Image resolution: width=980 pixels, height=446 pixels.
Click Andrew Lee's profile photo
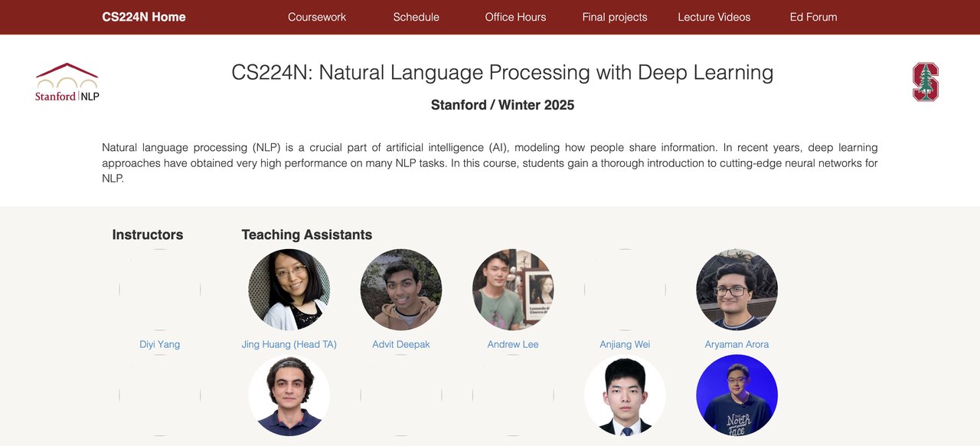513,290
